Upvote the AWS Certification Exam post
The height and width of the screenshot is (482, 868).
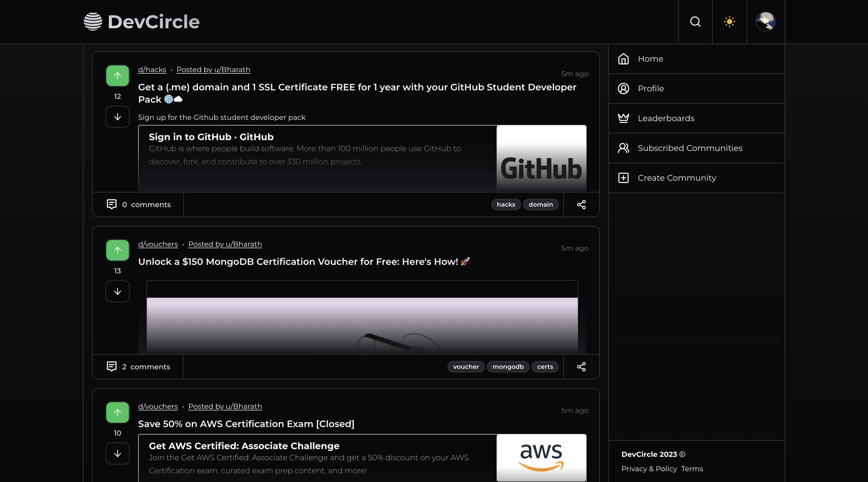[118, 412]
